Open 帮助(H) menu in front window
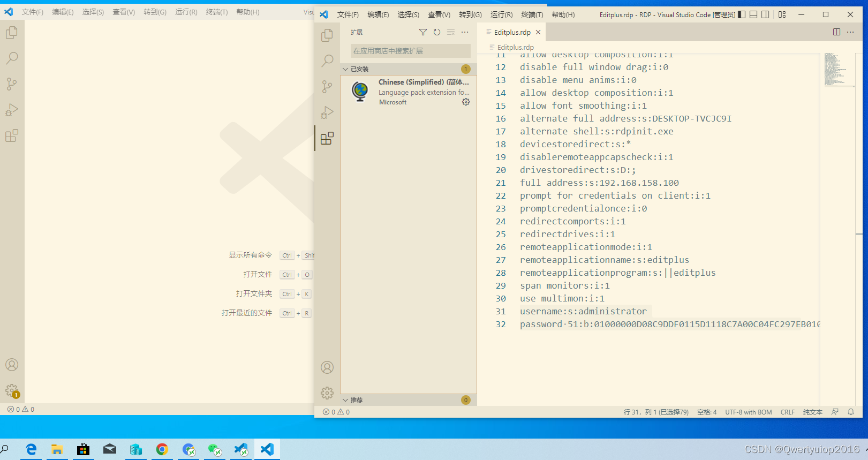 click(563, 14)
